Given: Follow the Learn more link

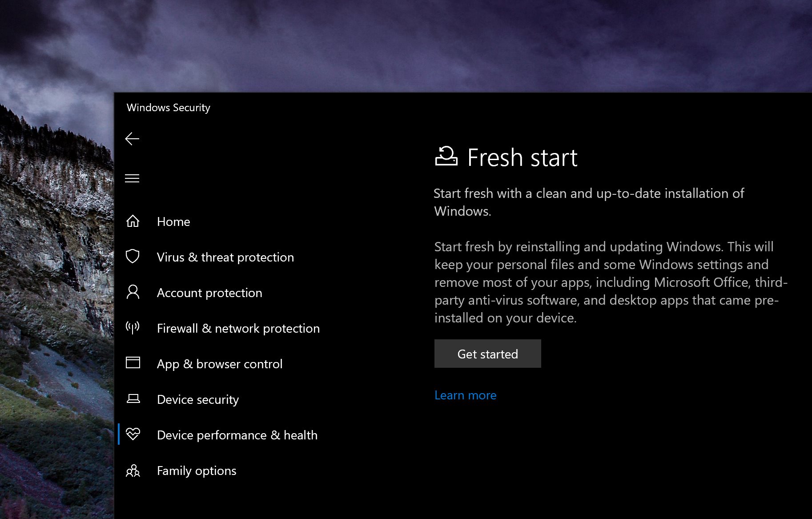Looking at the screenshot, I should pyautogui.click(x=466, y=395).
